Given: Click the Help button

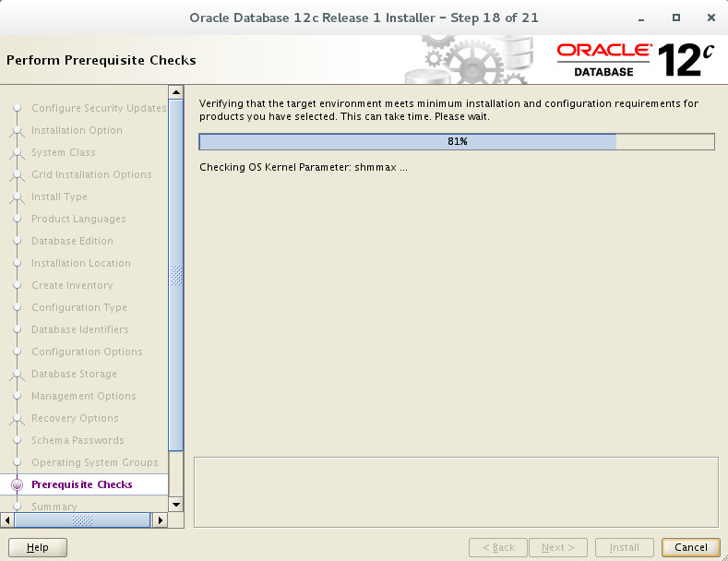Looking at the screenshot, I should click(38, 547).
